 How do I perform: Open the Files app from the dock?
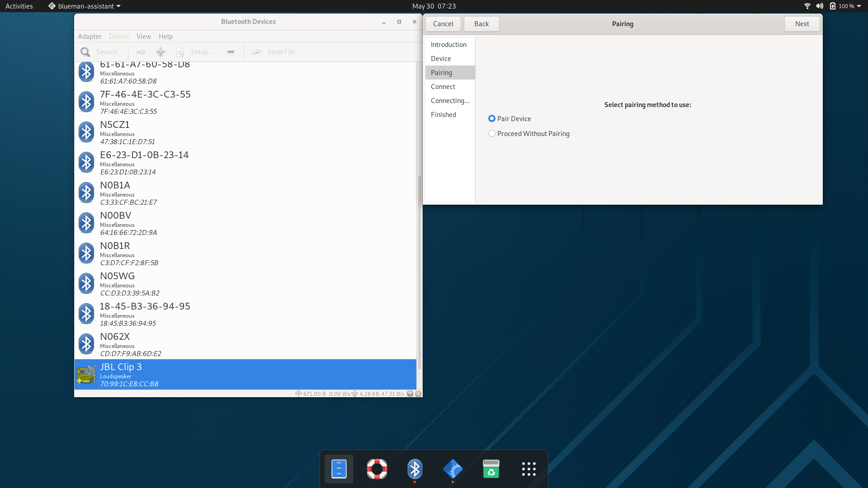(x=339, y=469)
